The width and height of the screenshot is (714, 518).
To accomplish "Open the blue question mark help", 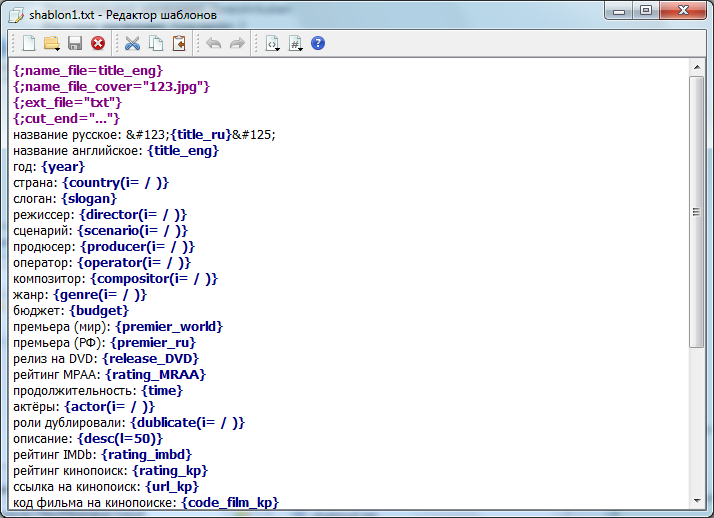I will (318, 43).
